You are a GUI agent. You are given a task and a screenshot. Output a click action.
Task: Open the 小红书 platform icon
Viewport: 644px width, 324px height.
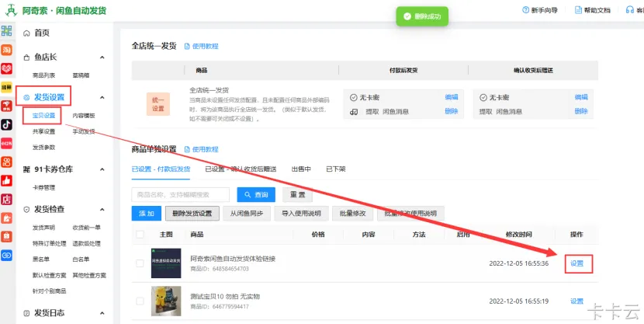(6, 143)
